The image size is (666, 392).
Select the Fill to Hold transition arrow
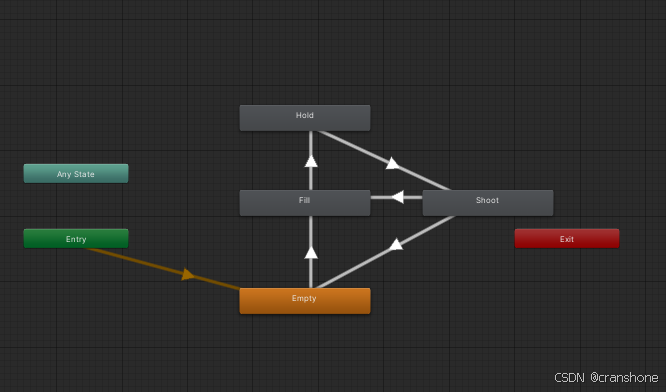coord(311,161)
